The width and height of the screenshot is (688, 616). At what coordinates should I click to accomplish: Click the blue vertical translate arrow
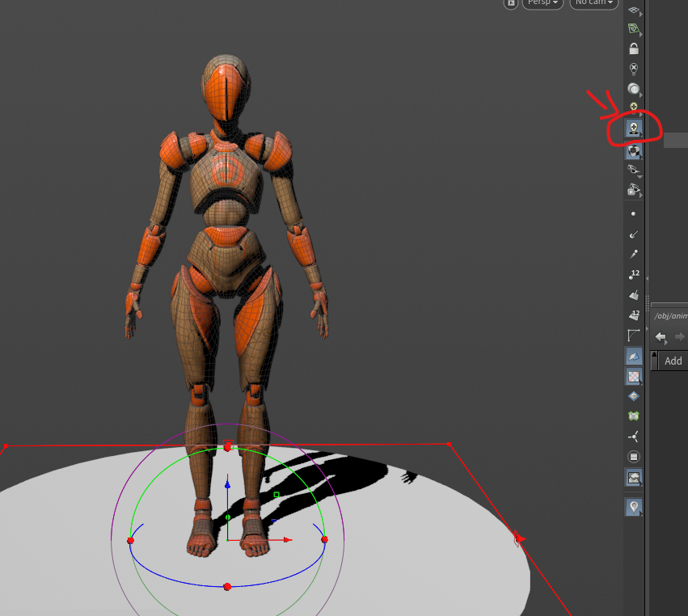227,484
